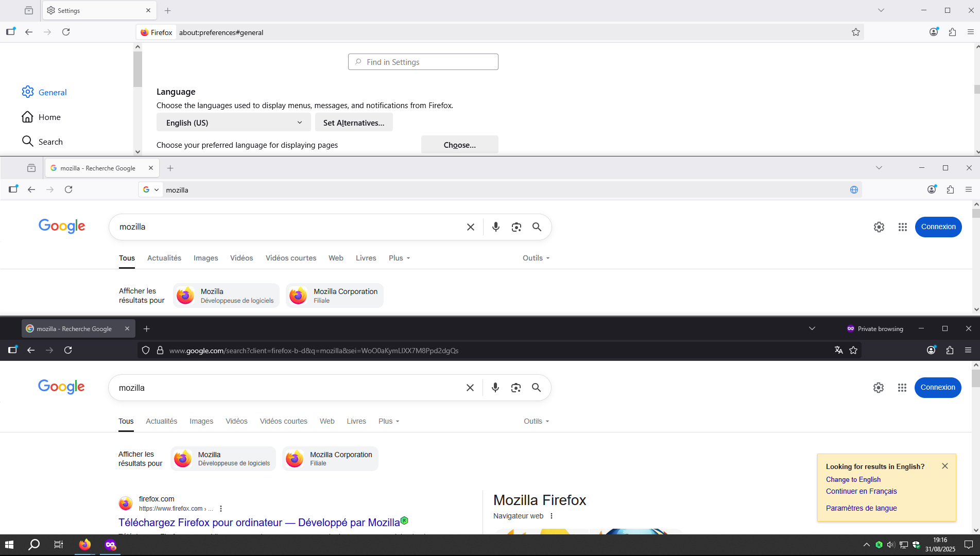Open Firefox private browsing on the taskbar
Viewport: 980px width, 556px height.
click(x=111, y=544)
